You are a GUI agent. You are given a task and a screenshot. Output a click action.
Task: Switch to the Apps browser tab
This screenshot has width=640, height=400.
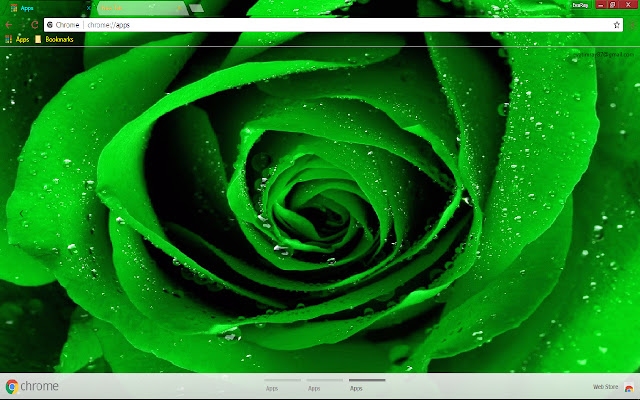point(50,8)
